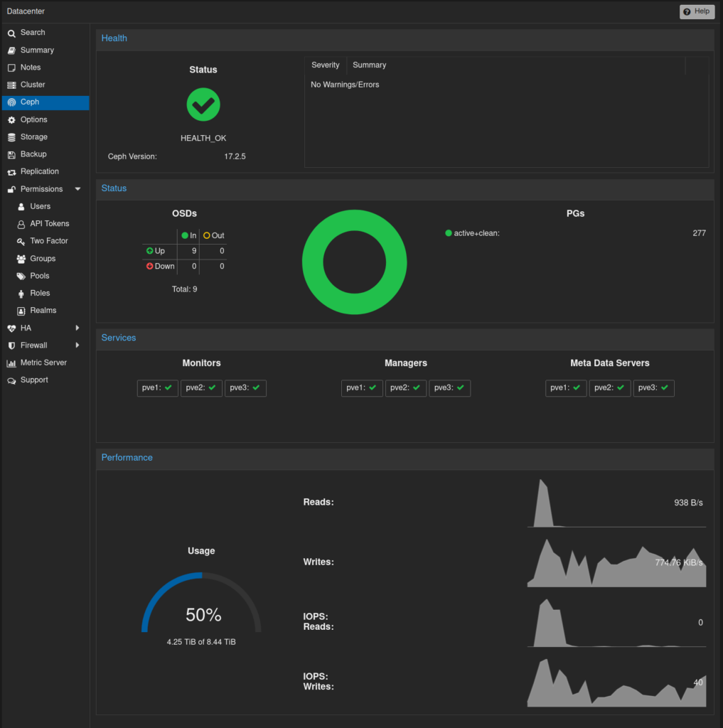This screenshot has height=728, width=723.
Task: Click the Metric Server chart icon
Action: [11, 363]
